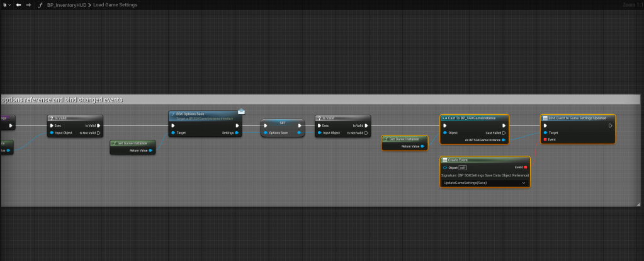Click the red Event pin on Create Event
This screenshot has height=261, width=644.
[524, 167]
